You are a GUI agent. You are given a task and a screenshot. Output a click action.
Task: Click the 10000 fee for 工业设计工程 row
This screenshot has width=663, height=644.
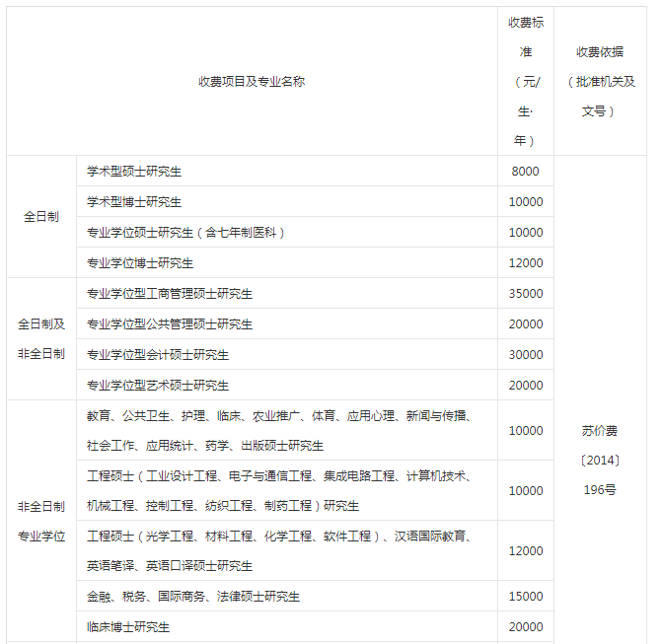tap(526, 490)
